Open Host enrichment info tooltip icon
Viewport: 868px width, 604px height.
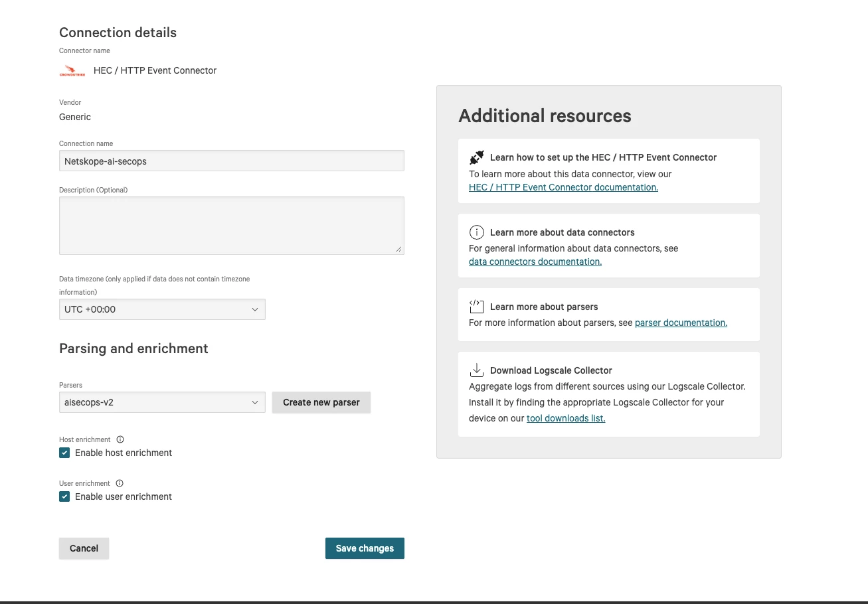tap(120, 439)
